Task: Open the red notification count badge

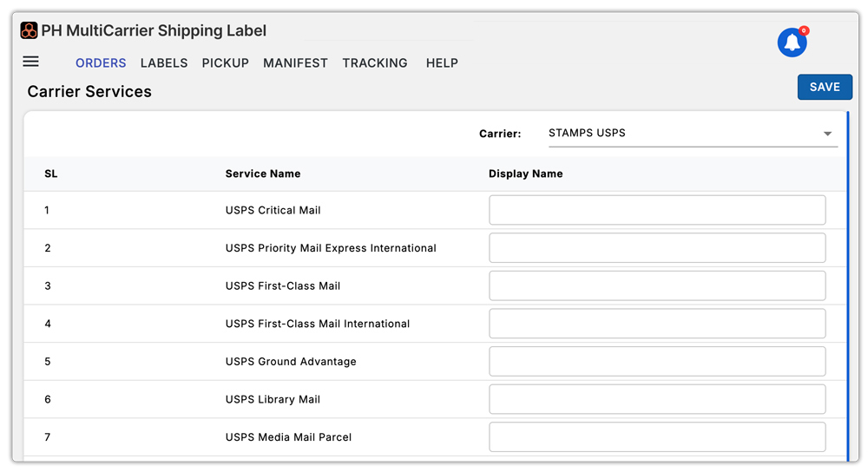Action: click(x=805, y=31)
